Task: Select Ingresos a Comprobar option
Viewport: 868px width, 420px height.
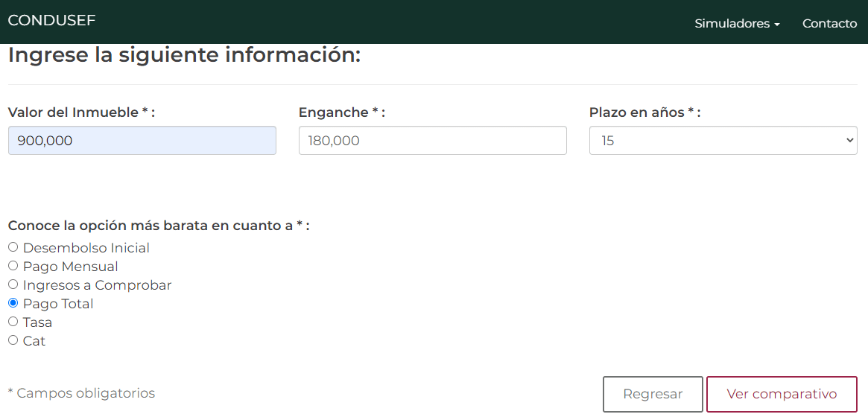Action: pyautogui.click(x=13, y=284)
